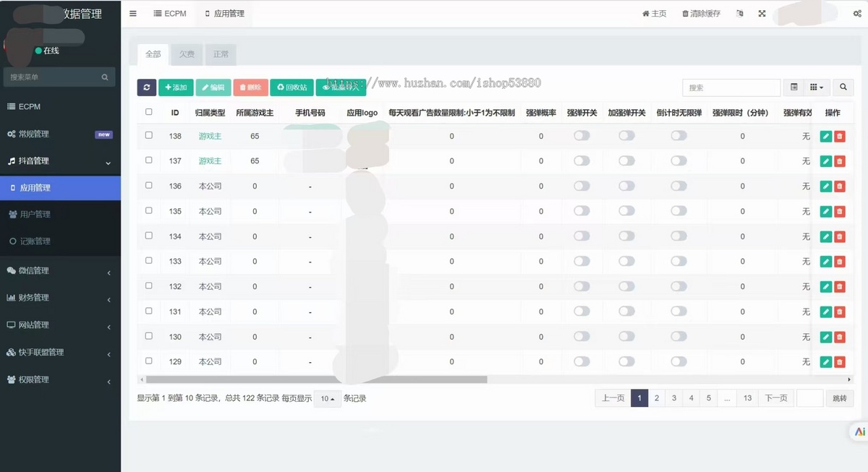Toggle table view switch icon

tap(793, 87)
